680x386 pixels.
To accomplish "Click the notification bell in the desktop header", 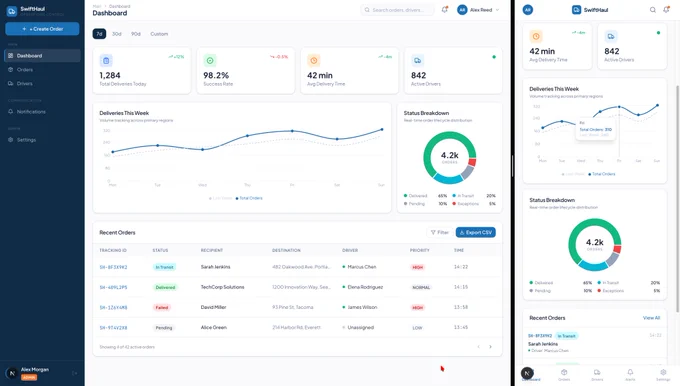I will pos(445,10).
